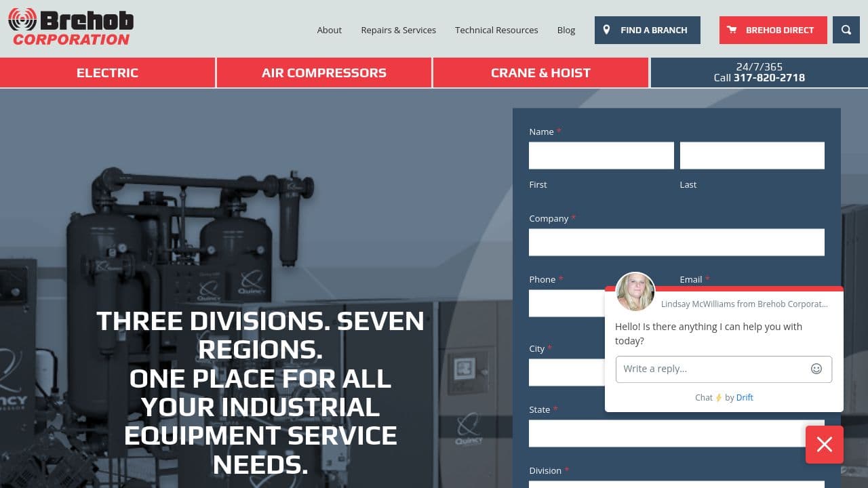This screenshot has height=488, width=868.
Task: Click the map pin icon in Find a Branch
Action: 606,30
